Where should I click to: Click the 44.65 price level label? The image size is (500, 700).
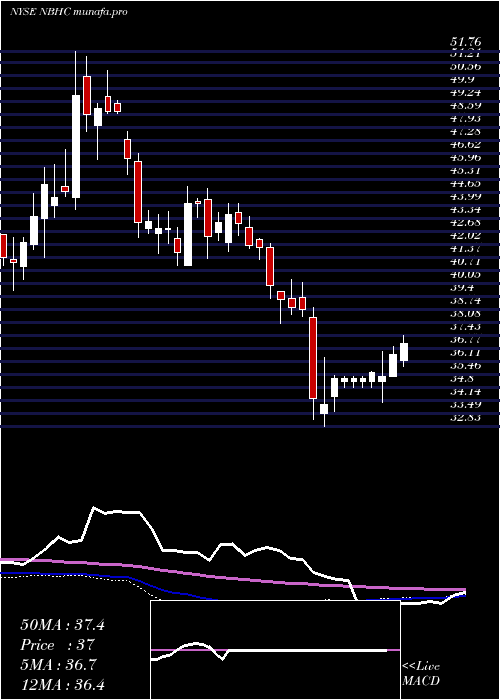click(466, 183)
